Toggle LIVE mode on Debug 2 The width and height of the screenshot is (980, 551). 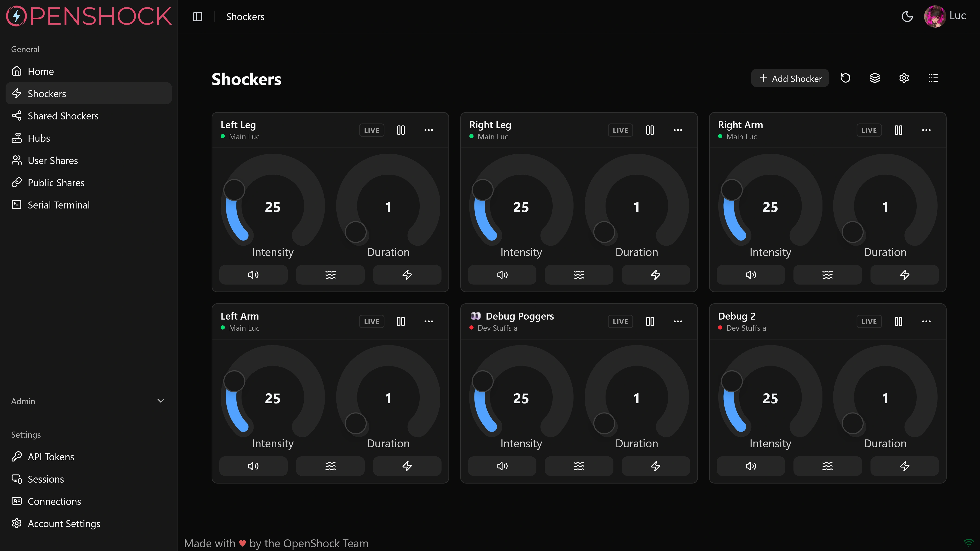[x=869, y=322]
